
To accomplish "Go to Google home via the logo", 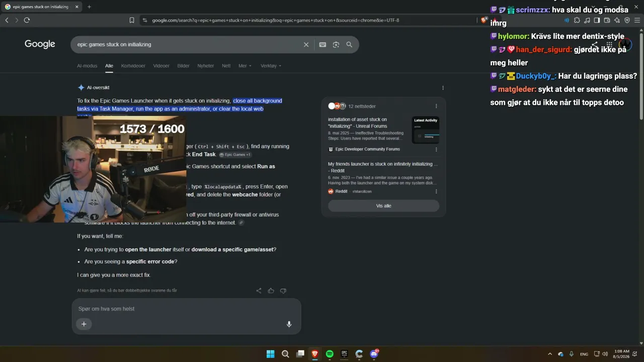I will point(40,44).
